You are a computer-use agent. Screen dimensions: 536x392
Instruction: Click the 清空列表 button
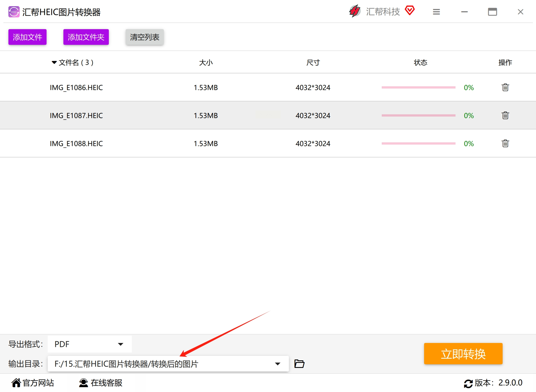pyautogui.click(x=144, y=37)
